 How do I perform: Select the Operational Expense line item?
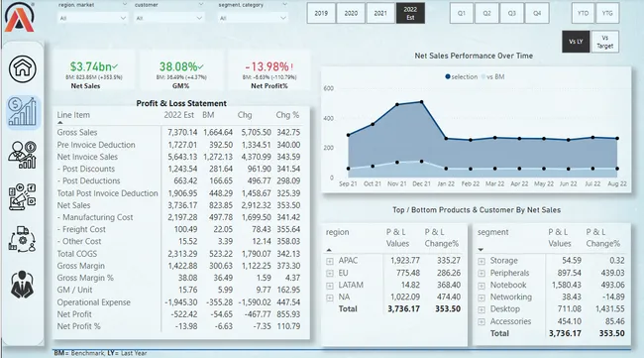coord(94,302)
